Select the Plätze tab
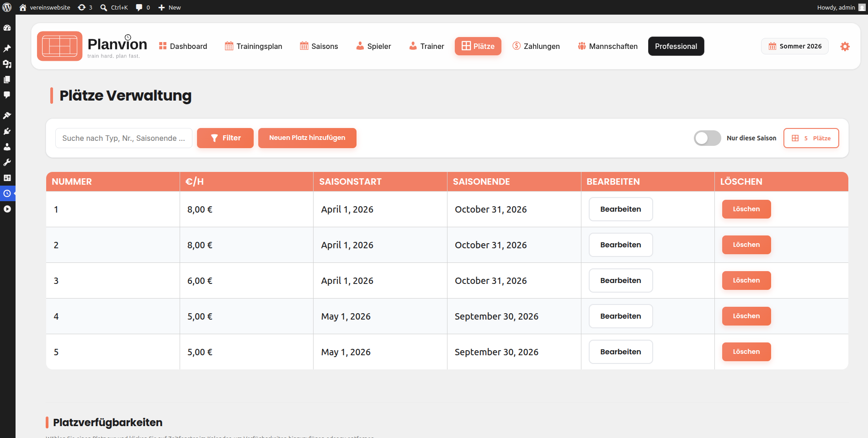Screen dimensions: 868x438 point(478,46)
